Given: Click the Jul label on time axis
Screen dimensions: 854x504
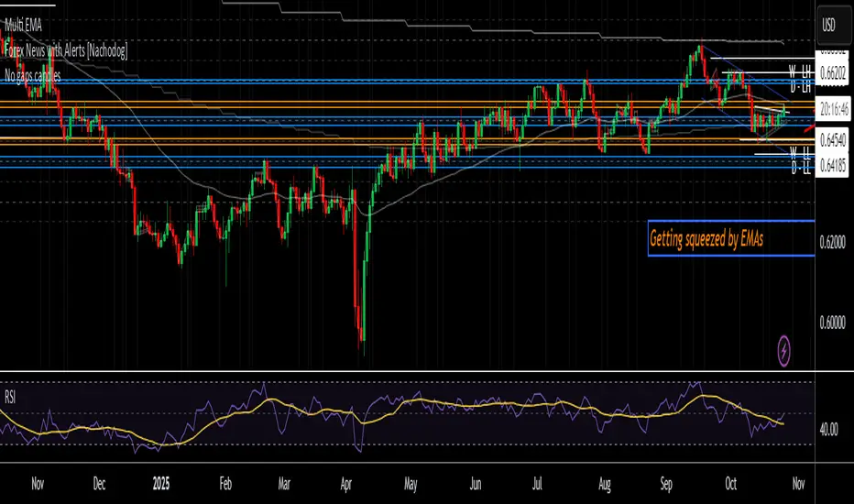Looking at the screenshot, I should coord(537,483).
